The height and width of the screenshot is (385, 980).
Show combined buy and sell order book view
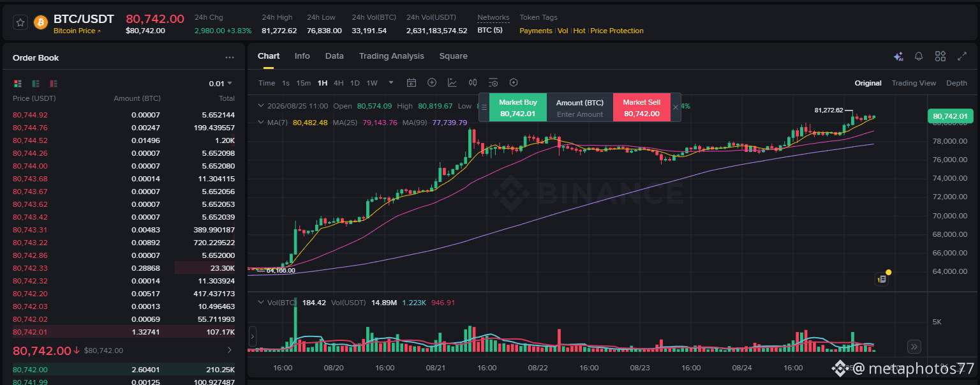(x=18, y=83)
